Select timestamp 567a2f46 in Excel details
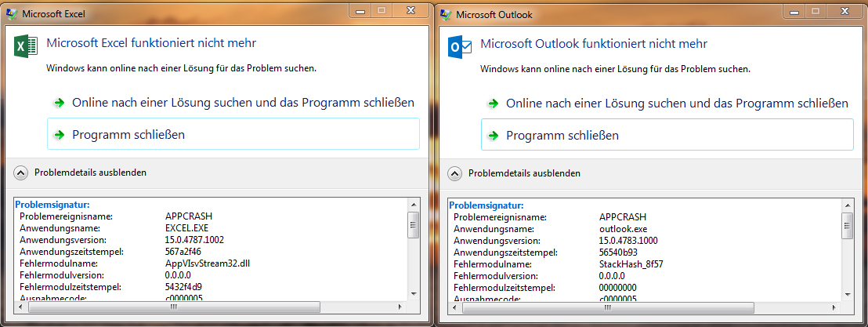Image resolution: width=868 pixels, height=327 pixels. [183, 251]
